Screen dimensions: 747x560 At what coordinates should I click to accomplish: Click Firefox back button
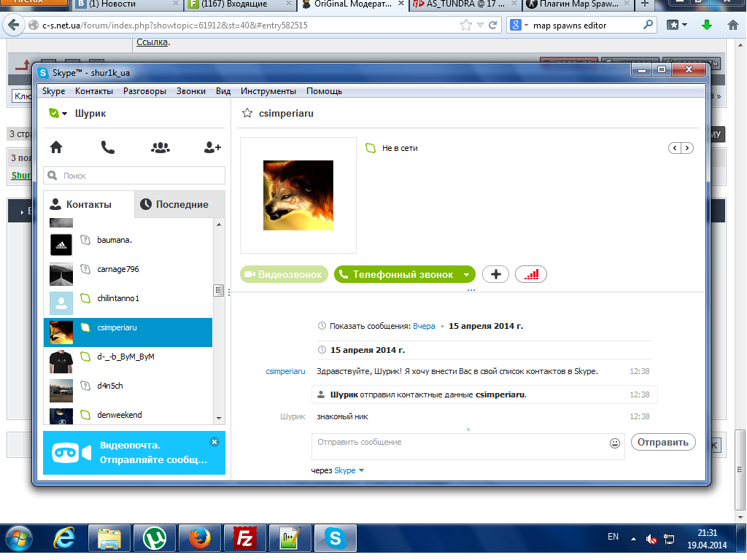coord(14,25)
